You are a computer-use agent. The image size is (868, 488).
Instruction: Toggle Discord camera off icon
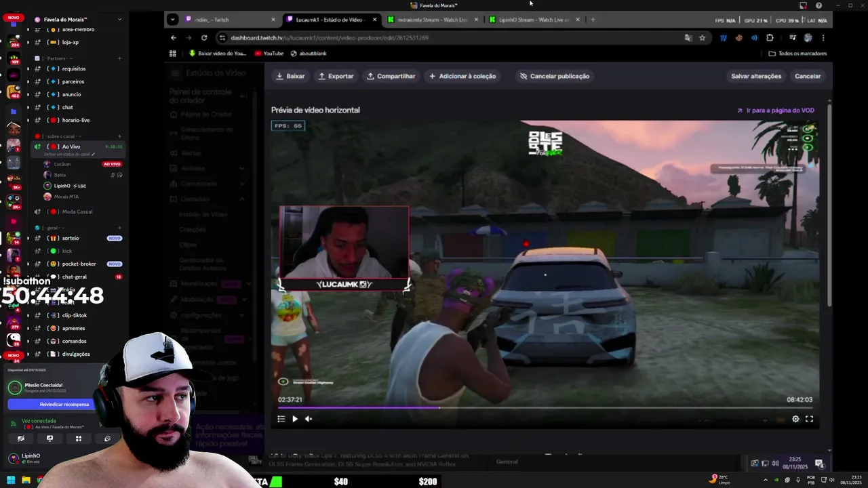pos(21,439)
